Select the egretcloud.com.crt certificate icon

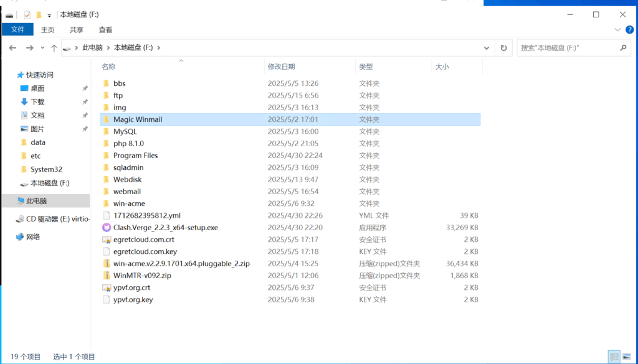pyautogui.click(x=106, y=240)
